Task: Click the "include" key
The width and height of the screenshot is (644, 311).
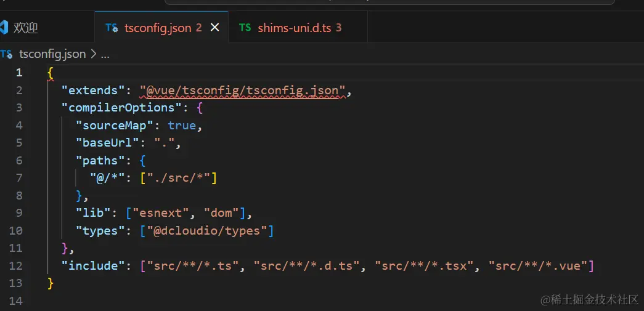Action: coord(93,266)
